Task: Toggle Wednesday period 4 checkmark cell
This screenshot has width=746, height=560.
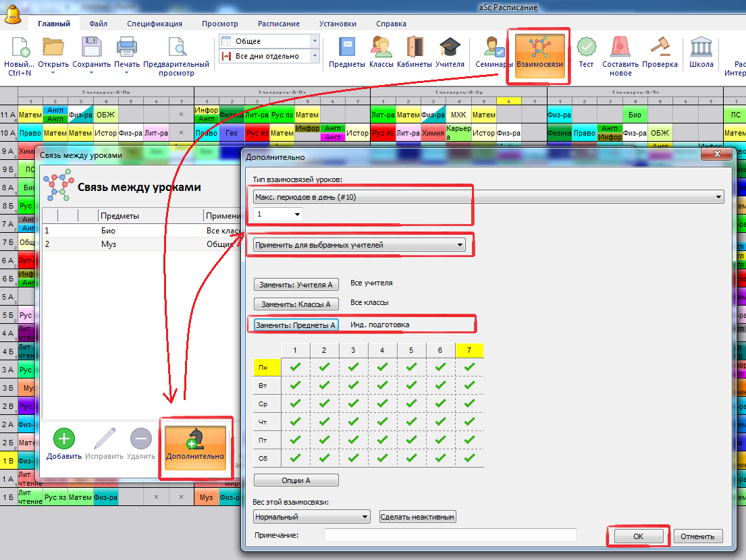Action: (382, 403)
